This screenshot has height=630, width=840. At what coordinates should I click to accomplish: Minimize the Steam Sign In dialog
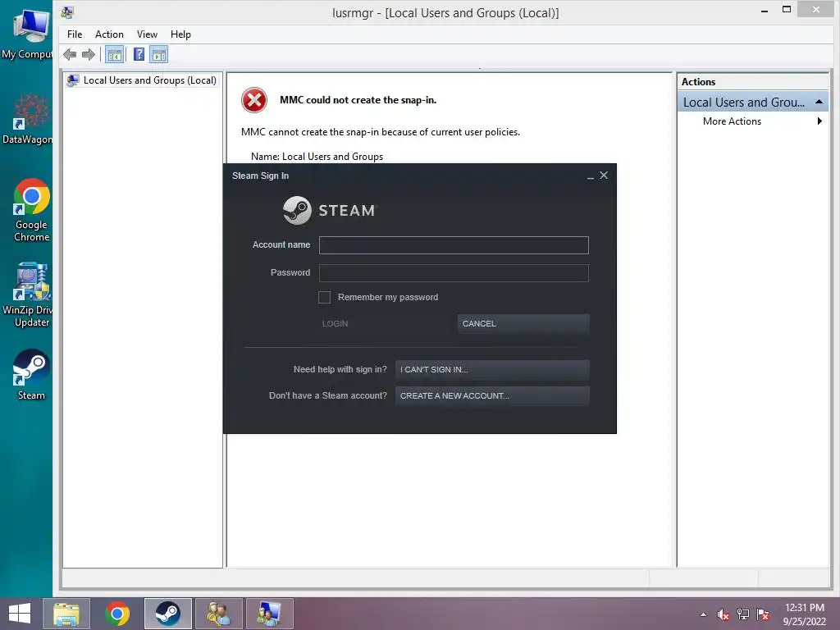(x=591, y=176)
